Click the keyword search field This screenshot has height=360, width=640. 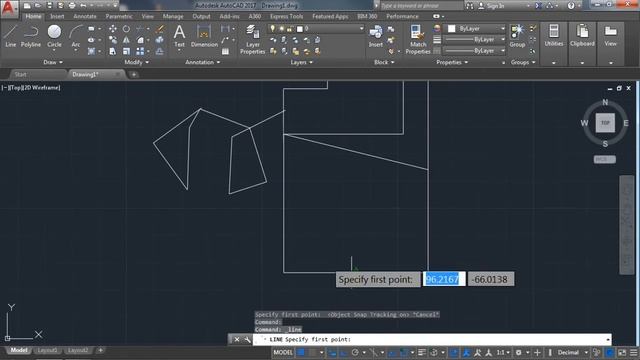pos(421,6)
